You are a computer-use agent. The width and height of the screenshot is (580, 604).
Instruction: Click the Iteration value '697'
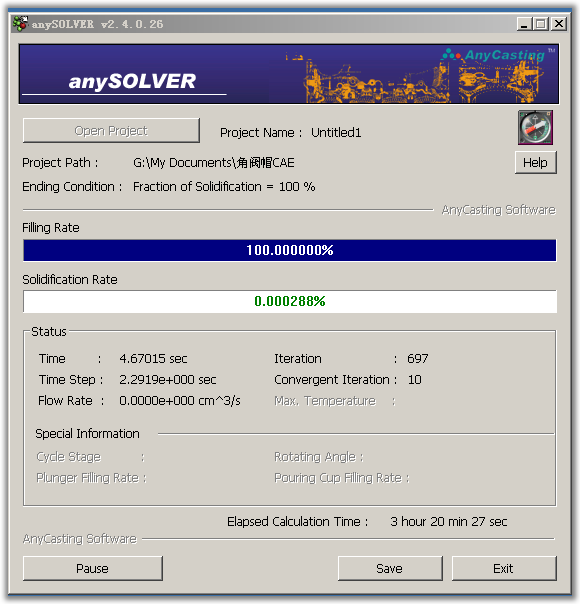[417, 359]
